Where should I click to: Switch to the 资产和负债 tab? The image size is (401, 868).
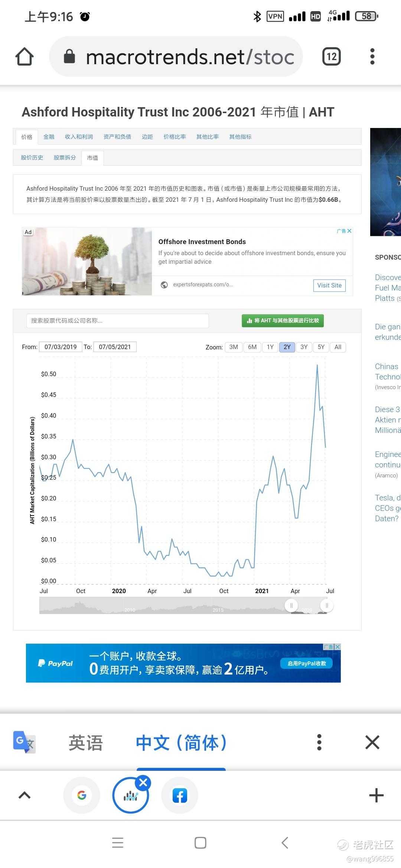click(x=117, y=137)
